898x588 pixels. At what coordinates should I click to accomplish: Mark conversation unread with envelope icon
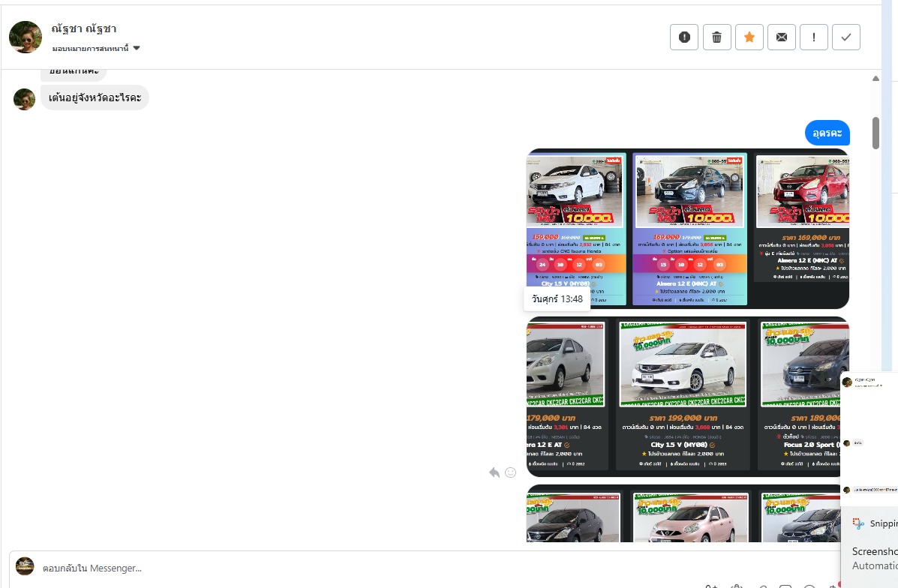(781, 37)
